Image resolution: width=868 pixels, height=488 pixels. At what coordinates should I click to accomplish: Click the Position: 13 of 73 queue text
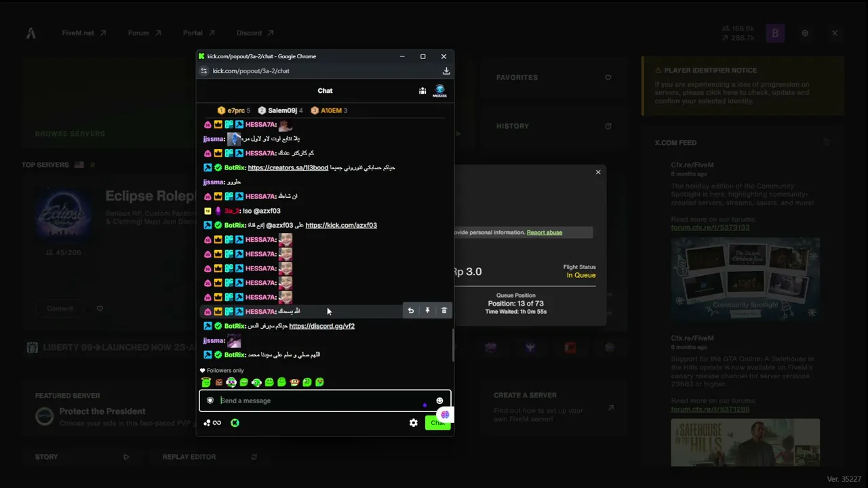[x=516, y=304]
